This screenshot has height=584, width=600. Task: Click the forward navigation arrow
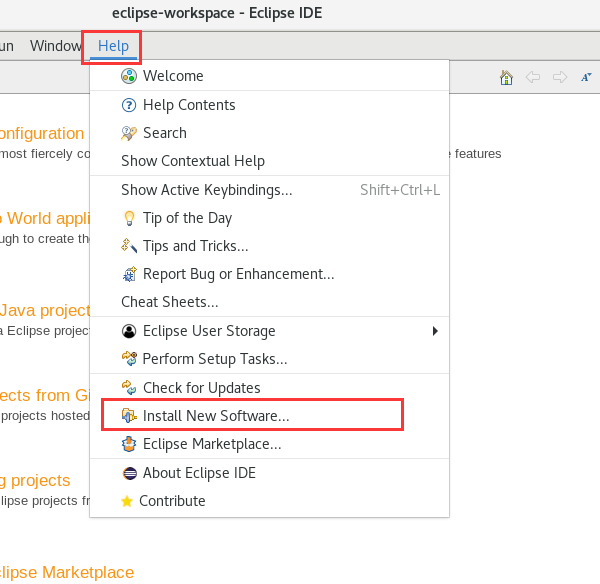tap(560, 77)
